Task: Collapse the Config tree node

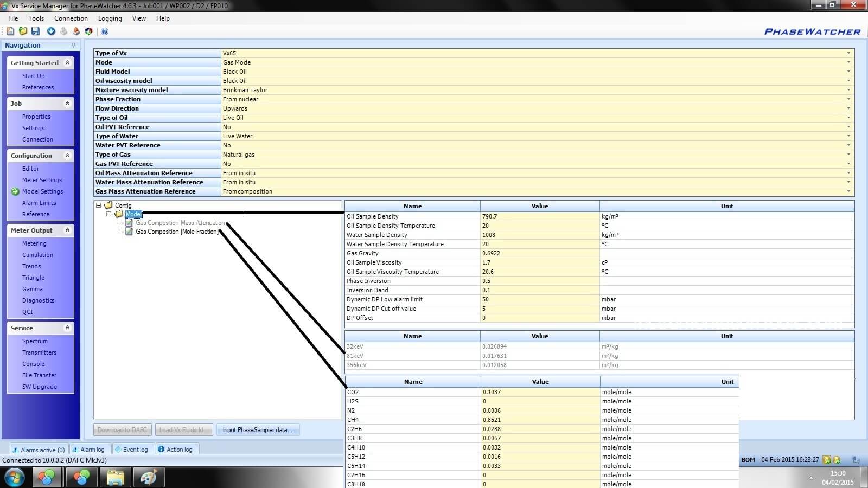Action: click(99, 205)
